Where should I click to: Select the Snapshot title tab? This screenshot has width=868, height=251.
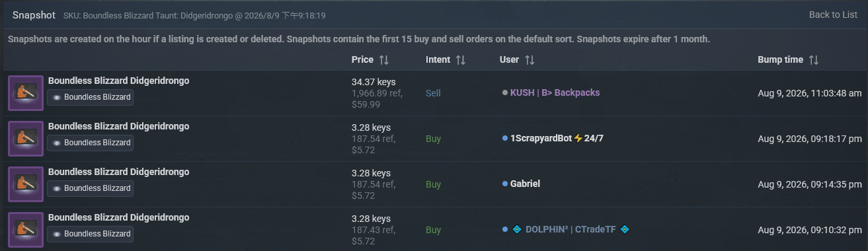(x=34, y=15)
